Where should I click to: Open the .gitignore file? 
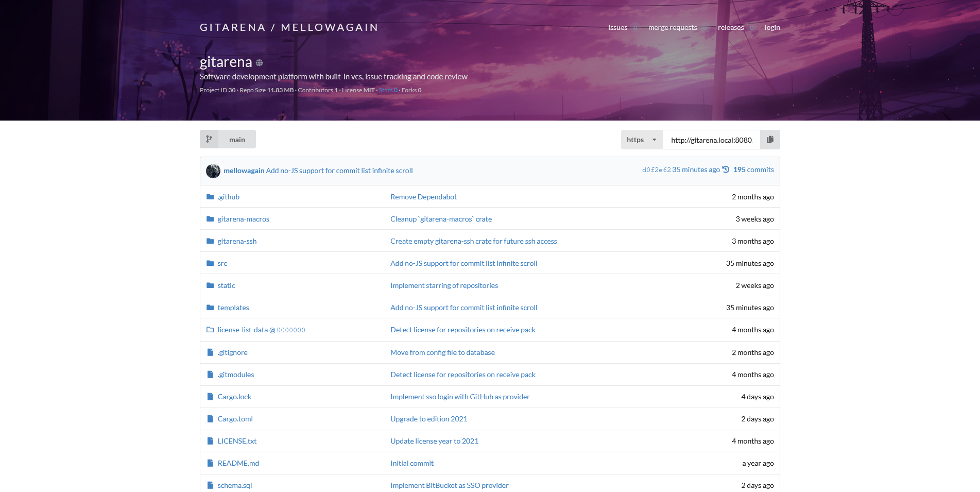tap(233, 352)
